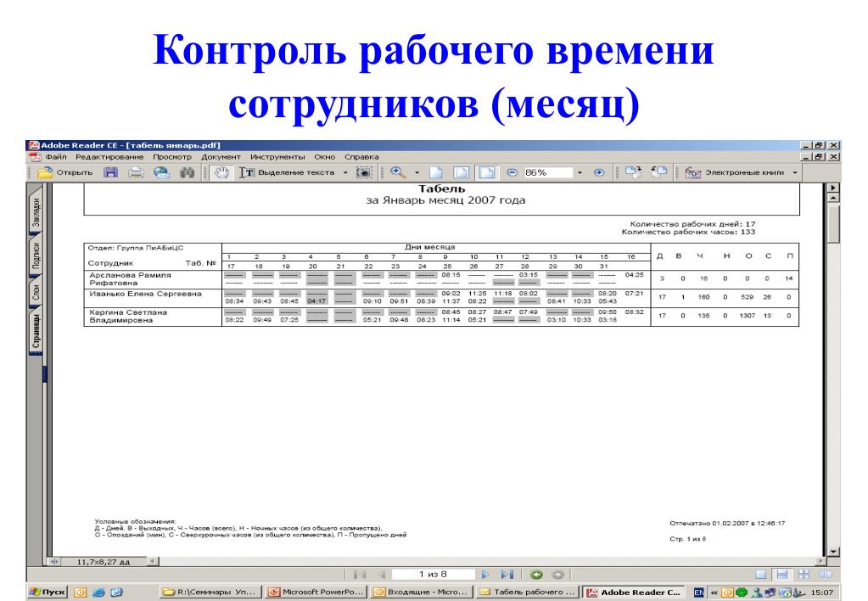868x601 pixels.
Task: Open the Инструменты menu
Action: pos(277,157)
